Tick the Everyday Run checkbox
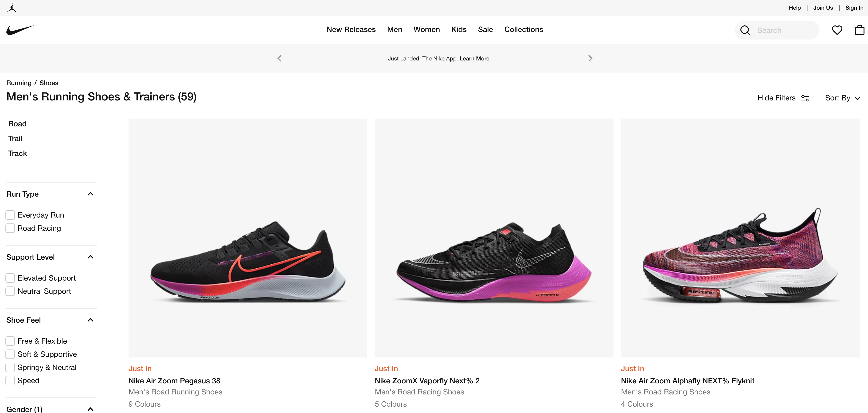Image resolution: width=868 pixels, height=413 pixels. tap(10, 215)
